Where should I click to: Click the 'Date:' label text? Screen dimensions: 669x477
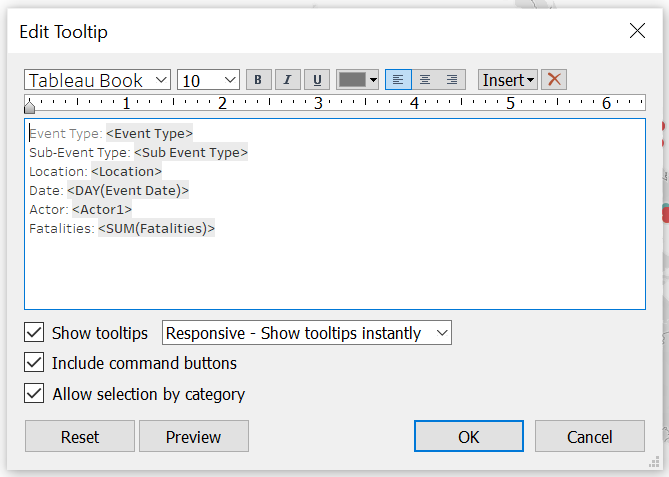pyautogui.click(x=46, y=191)
